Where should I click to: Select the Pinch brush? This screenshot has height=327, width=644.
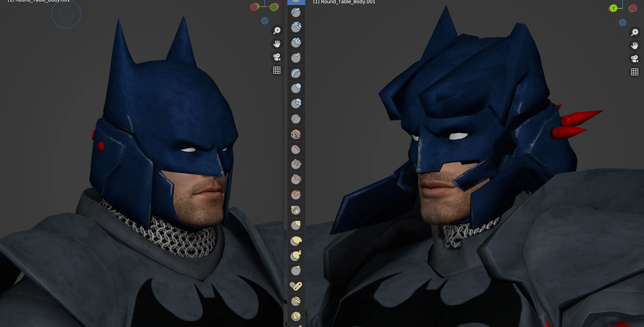(296, 210)
